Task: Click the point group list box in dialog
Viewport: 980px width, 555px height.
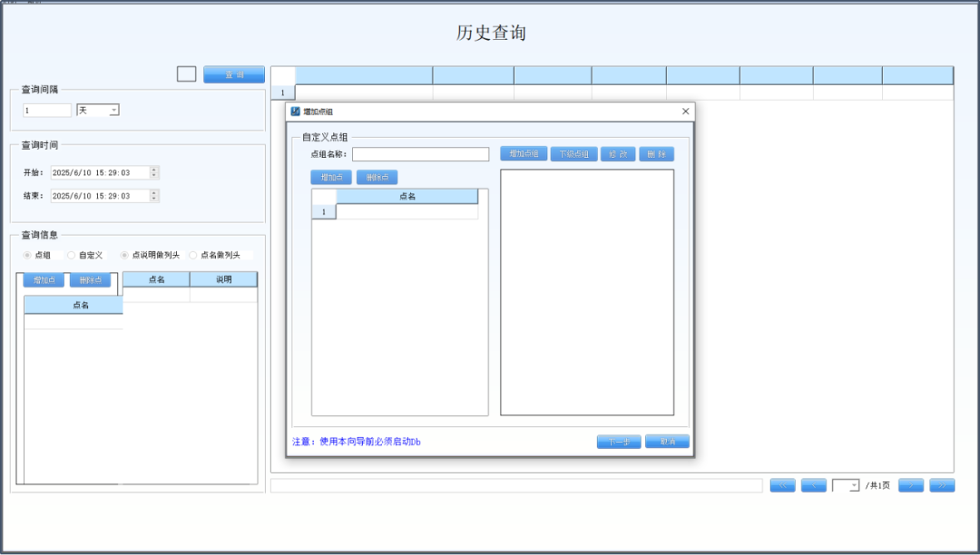Action: 587,292
